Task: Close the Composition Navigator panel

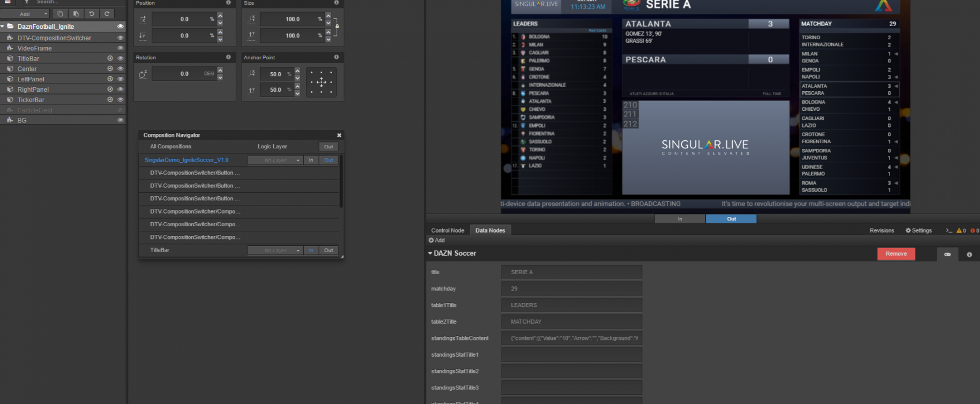Action: click(x=339, y=135)
